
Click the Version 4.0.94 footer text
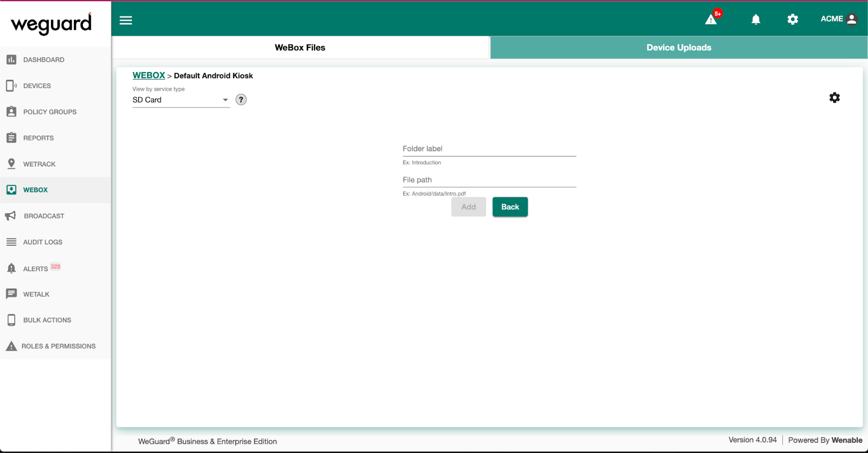pyautogui.click(x=752, y=440)
